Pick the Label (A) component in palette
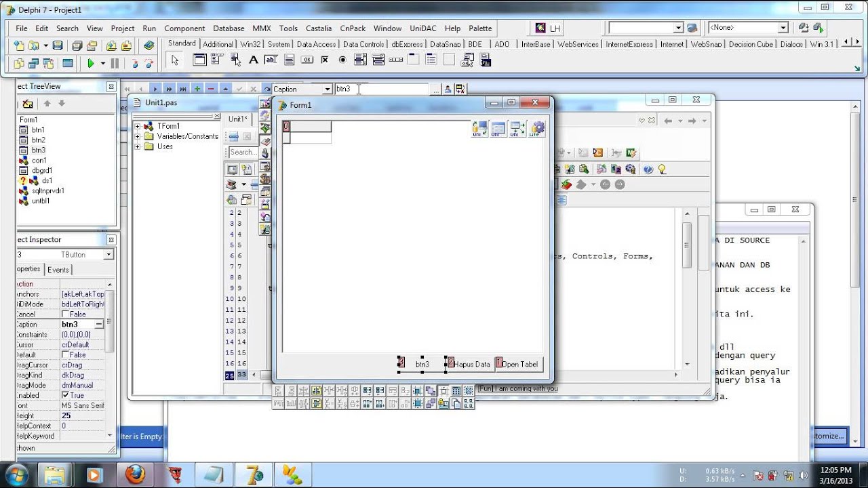The height and width of the screenshot is (488, 868). 254,60
